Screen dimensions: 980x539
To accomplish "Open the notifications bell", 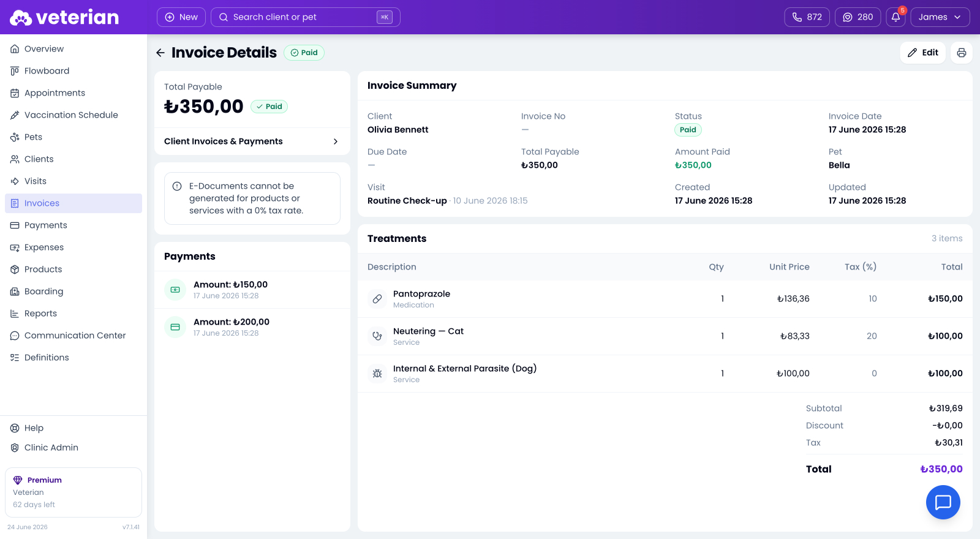I will (896, 17).
